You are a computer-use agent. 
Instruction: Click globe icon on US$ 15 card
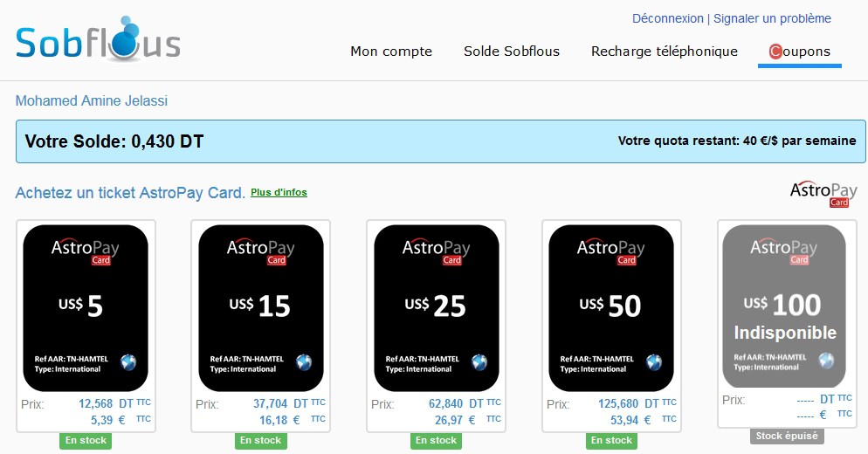coord(304,362)
